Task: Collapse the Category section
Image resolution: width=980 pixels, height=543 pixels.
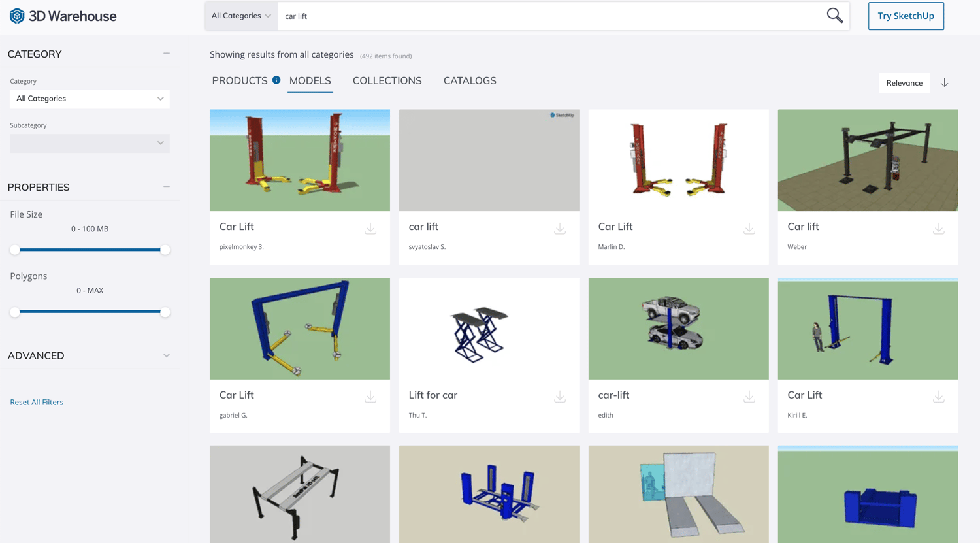Action: [167, 54]
